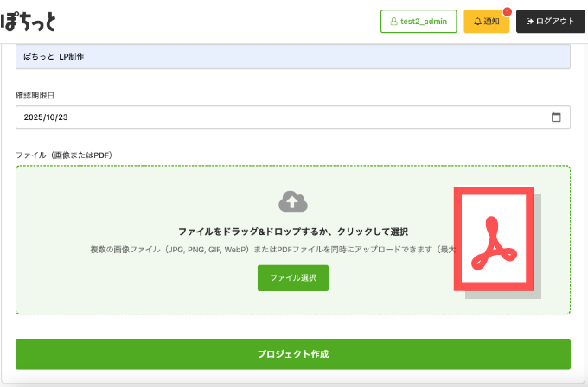
Task: Submit with the プロジェクト作成 button
Action: [292, 354]
